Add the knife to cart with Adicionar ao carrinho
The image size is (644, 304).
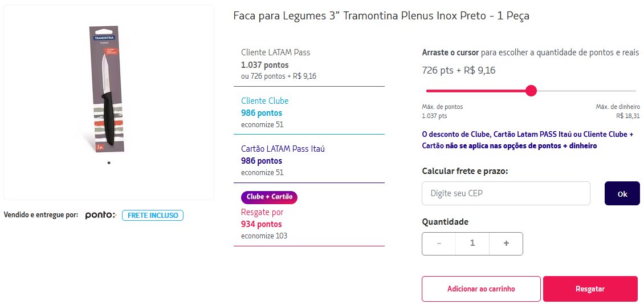(x=481, y=289)
